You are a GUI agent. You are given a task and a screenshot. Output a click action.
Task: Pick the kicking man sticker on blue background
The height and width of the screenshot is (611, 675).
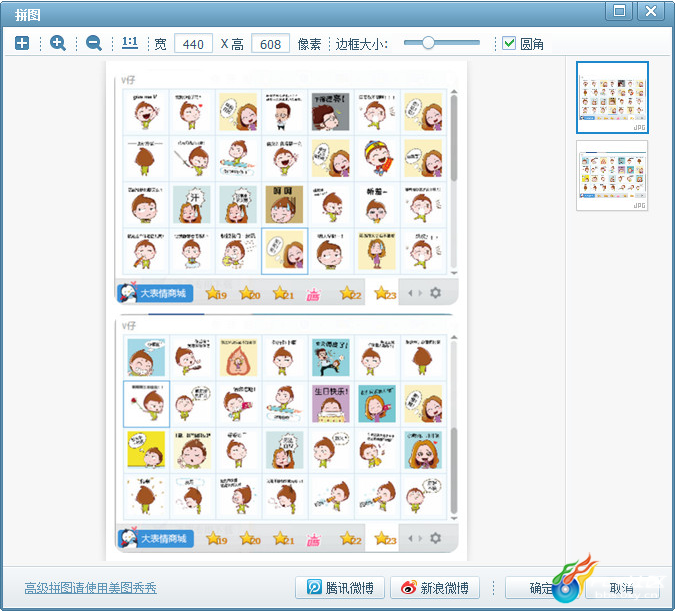[x=331, y=357]
